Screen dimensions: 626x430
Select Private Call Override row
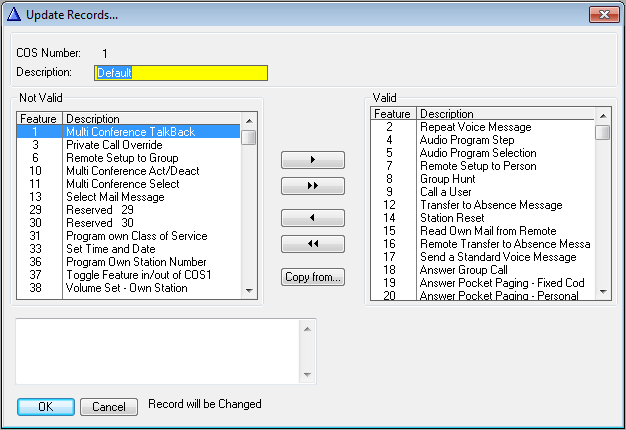pos(129,145)
